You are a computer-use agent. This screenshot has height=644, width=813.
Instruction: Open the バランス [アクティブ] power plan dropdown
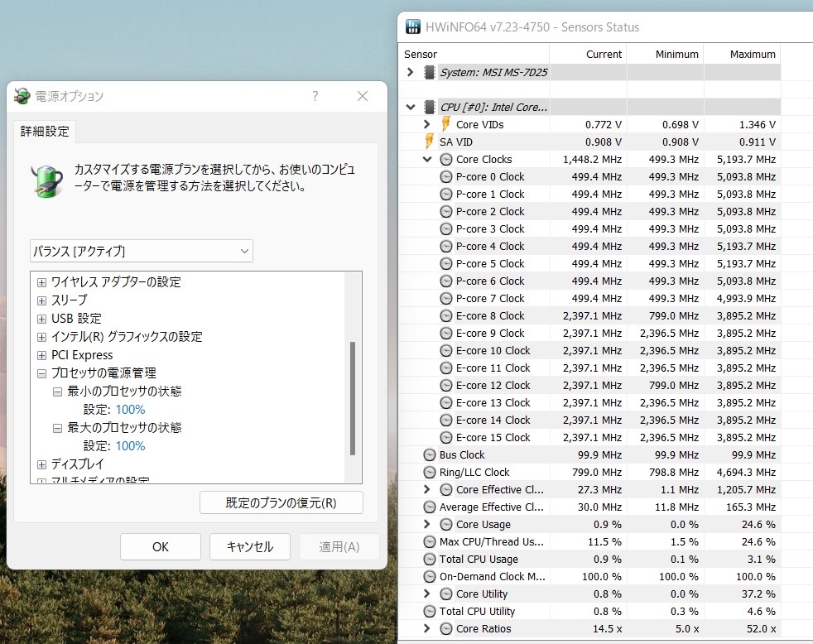point(142,251)
